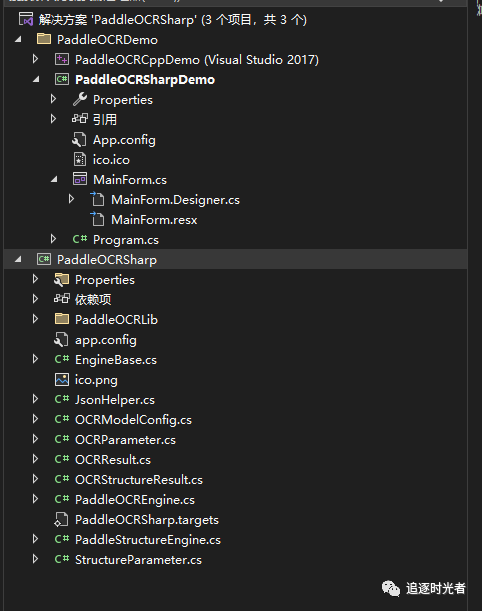Screen dimensions: 482x611
Task: Expand the PaddleOCREngine.cs node
Action: tap(35, 499)
